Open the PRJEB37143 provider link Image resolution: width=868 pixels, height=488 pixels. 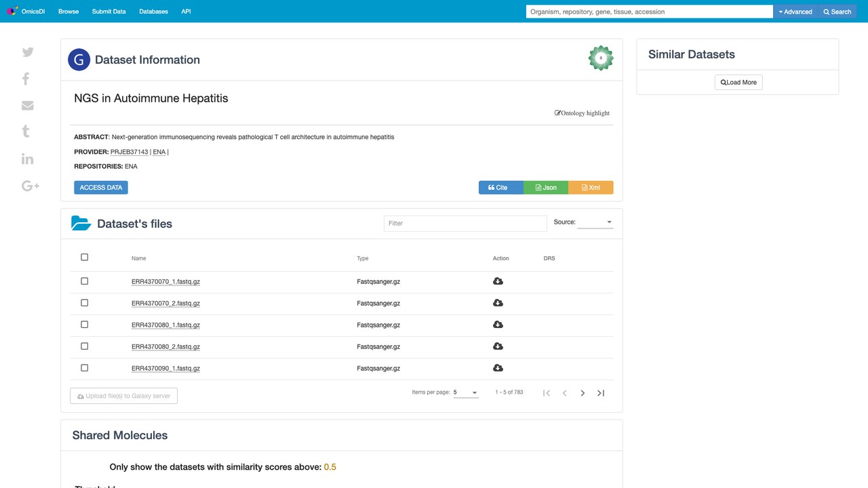pos(129,152)
